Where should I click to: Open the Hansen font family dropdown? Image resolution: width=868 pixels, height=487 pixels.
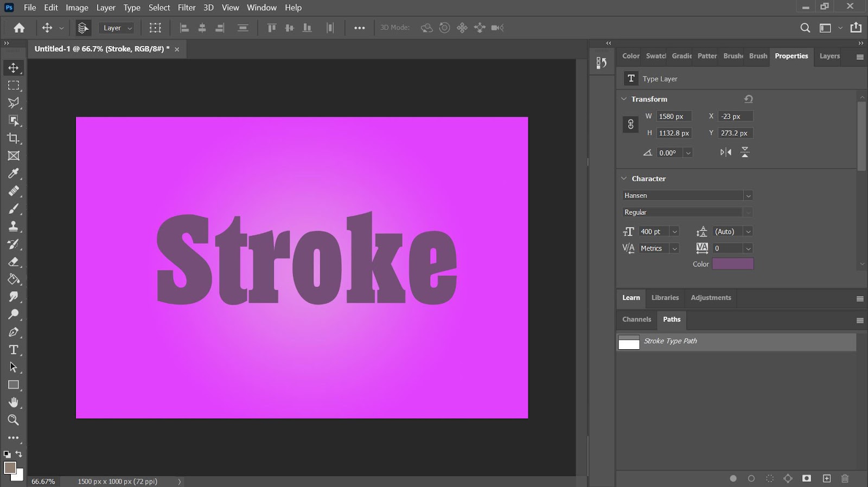(748, 196)
